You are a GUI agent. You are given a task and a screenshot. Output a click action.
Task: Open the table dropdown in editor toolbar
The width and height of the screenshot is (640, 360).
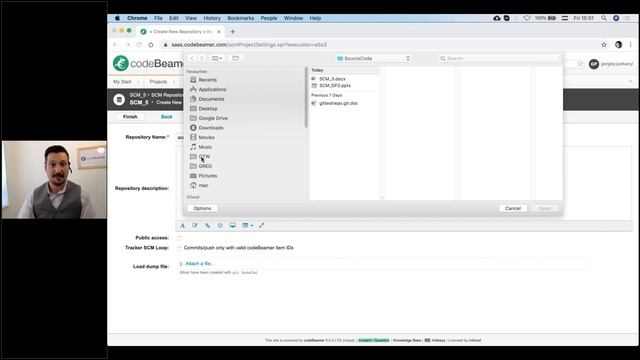coord(247,225)
